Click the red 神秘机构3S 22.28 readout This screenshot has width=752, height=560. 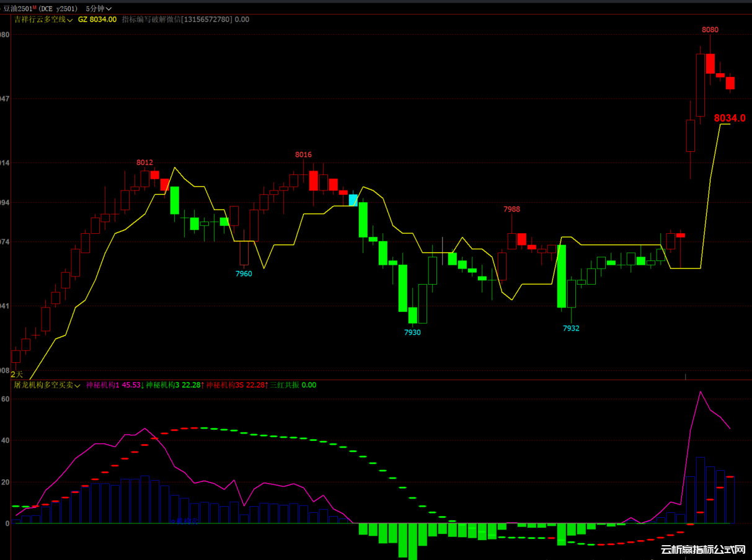pos(238,385)
